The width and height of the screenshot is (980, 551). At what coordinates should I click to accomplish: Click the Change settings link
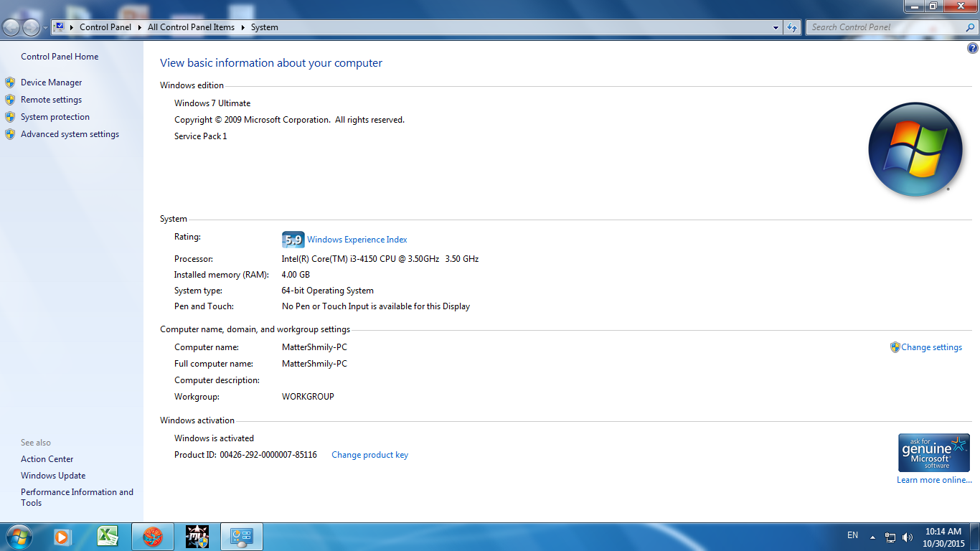pos(931,347)
